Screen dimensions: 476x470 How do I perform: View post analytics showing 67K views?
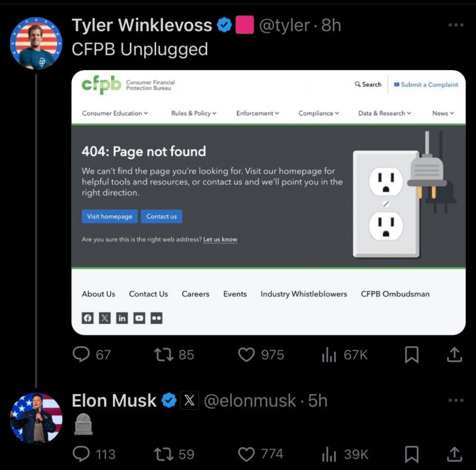344,355
